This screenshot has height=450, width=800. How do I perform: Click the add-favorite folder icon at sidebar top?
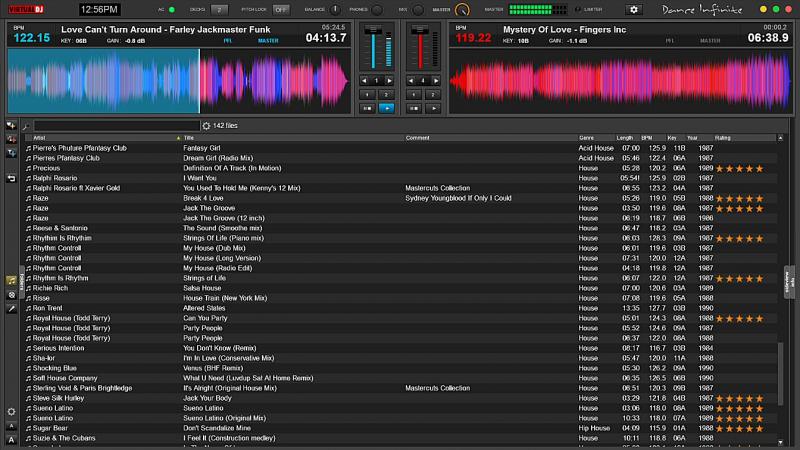click(x=11, y=125)
